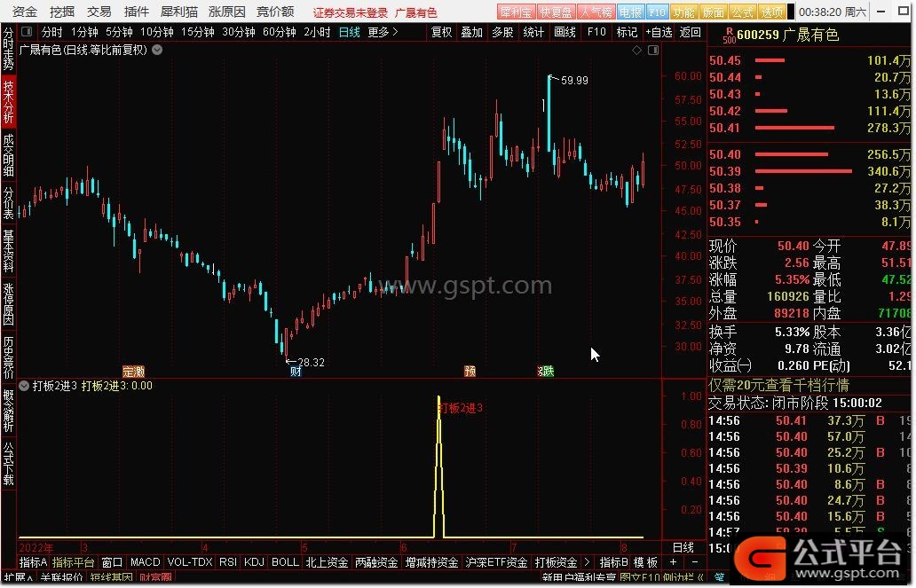Switch to 5分钟 chart period
916x588 pixels.
coord(119,32)
